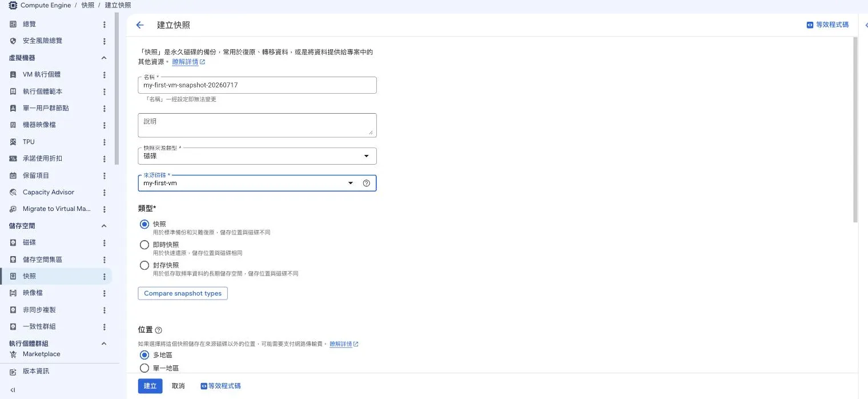Click the Migrate to Virtual Machines icon
Viewport: 868px width, 399px height.
pyautogui.click(x=13, y=209)
